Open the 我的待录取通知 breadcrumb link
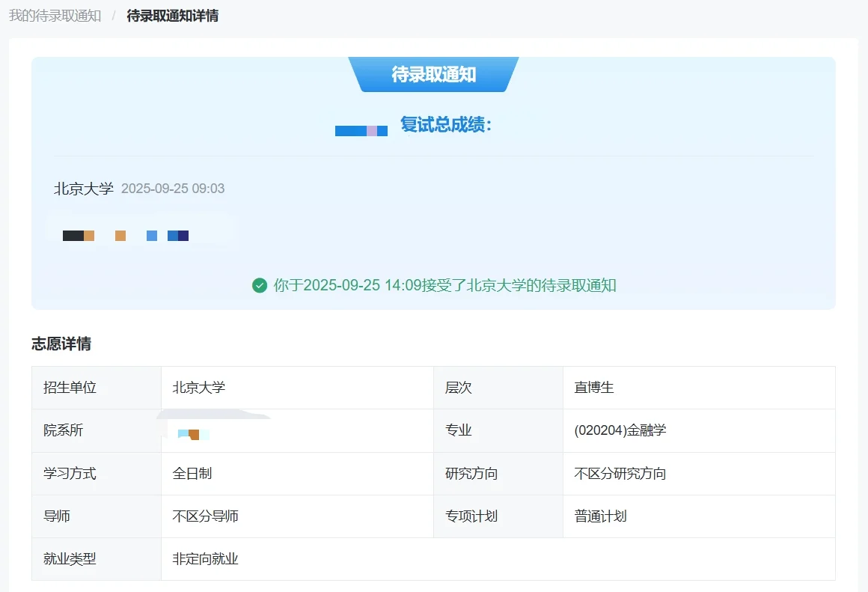The width and height of the screenshot is (868, 592). (55, 16)
